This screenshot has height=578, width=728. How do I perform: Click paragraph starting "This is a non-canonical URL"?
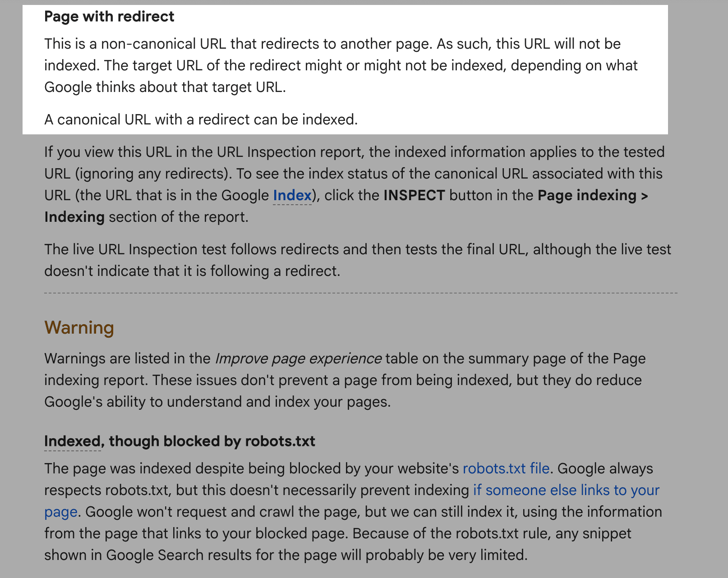click(x=341, y=65)
